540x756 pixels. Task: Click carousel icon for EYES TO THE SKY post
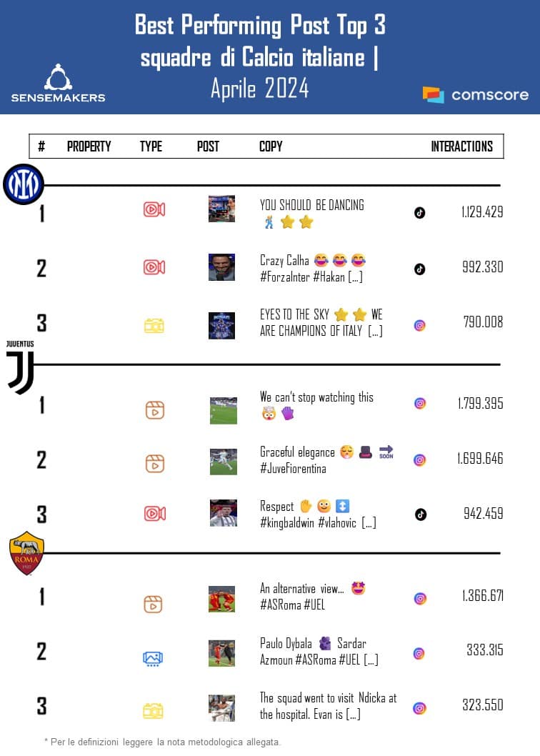(154, 326)
